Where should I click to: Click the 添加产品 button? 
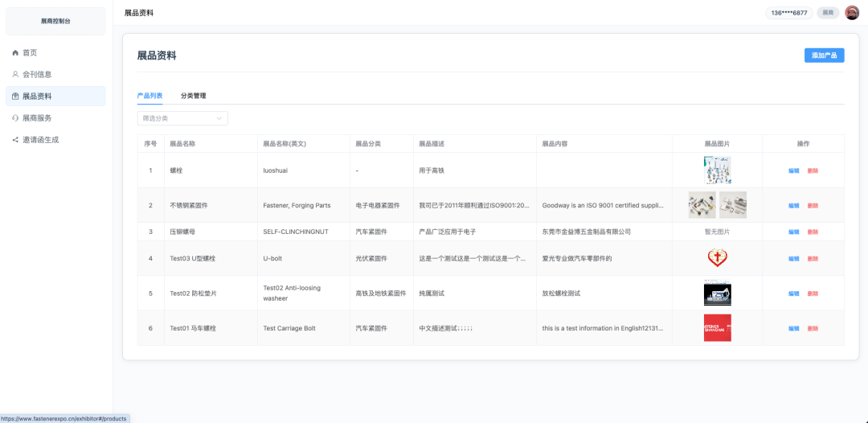(x=824, y=55)
